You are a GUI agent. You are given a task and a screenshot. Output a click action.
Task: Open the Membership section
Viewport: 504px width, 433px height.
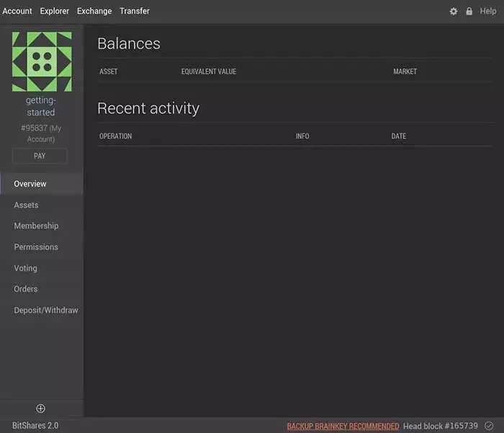pos(36,226)
